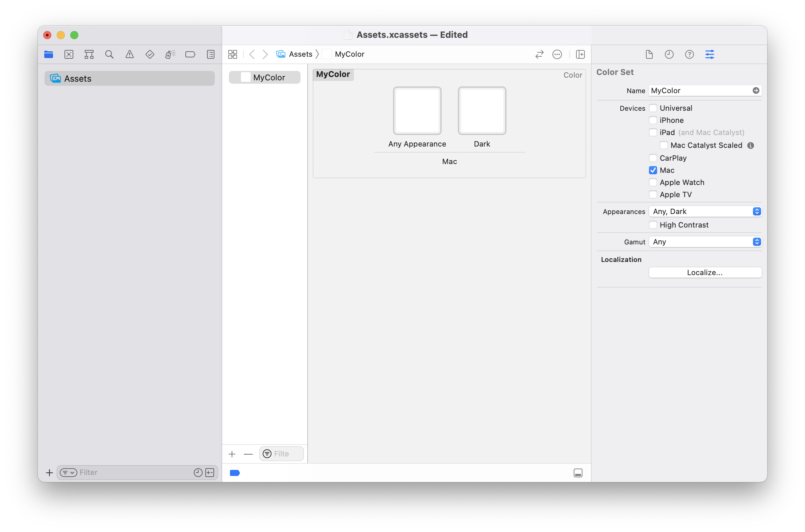Open the Find navigator with the magnifying glass icon
The image size is (805, 532).
tap(109, 54)
